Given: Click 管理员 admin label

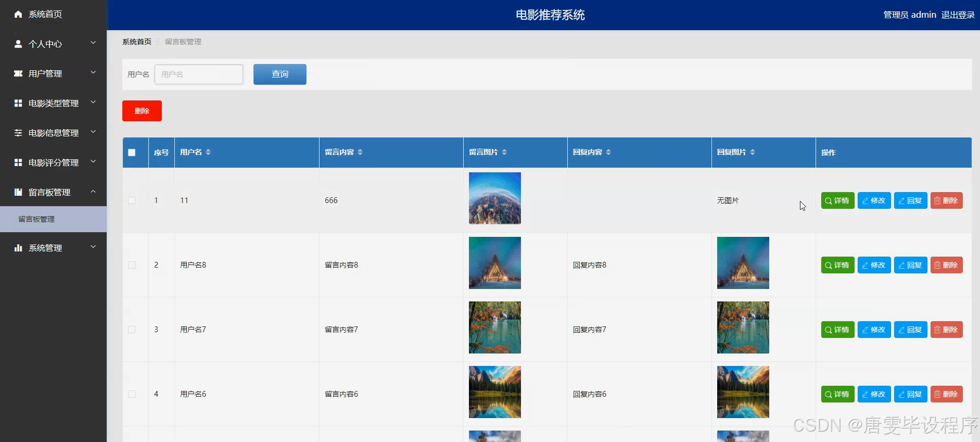Looking at the screenshot, I should [910, 15].
